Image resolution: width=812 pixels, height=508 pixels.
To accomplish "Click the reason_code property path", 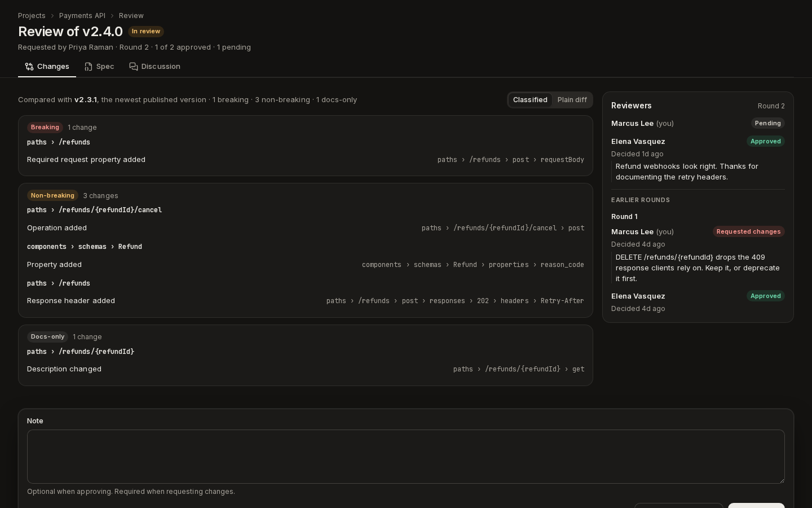I will click(473, 265).
